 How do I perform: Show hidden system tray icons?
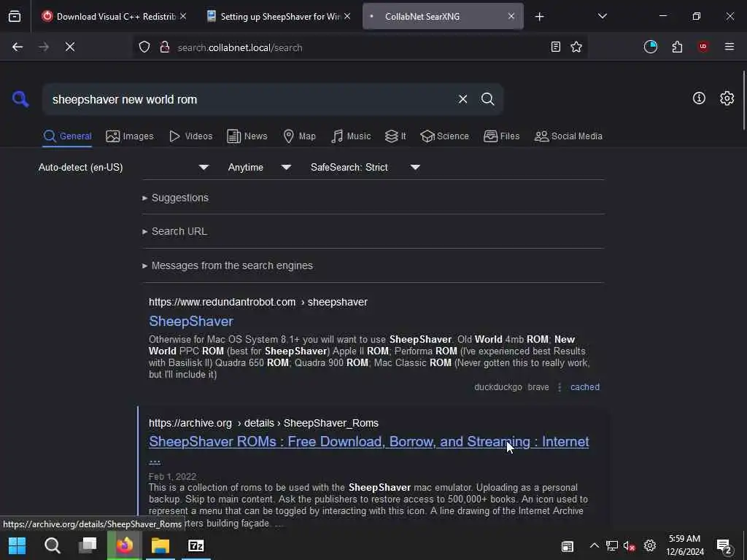[594, 545]
